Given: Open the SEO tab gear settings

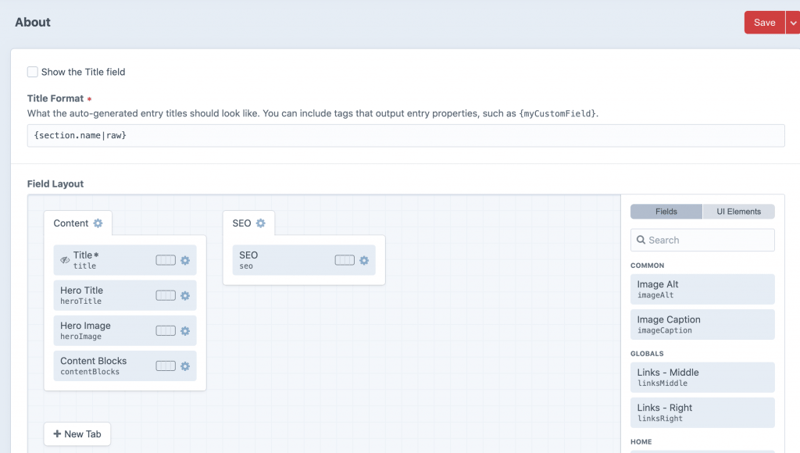Looking at the screenshot, I should [261, 223].
